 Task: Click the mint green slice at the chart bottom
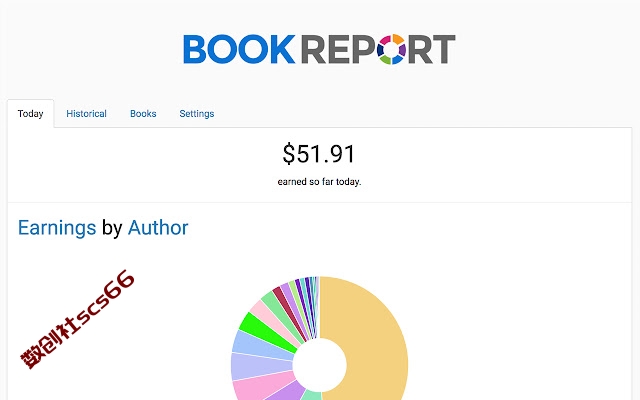(313, 395)
